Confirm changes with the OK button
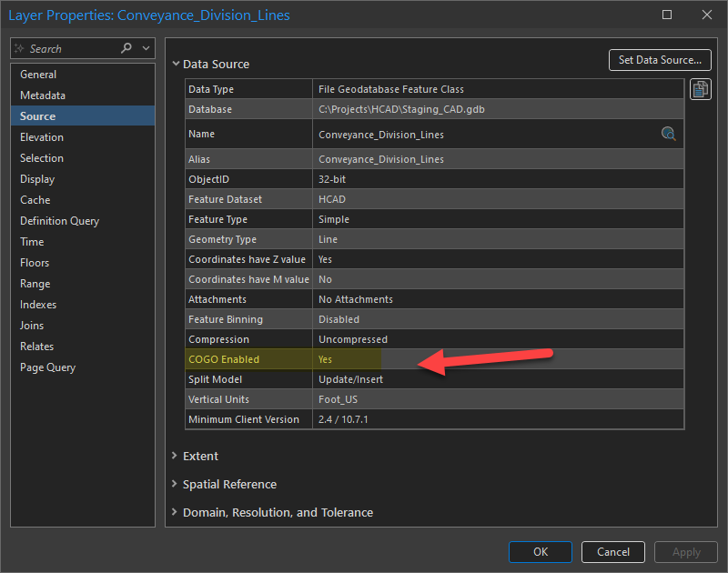 tap(541, 552)
